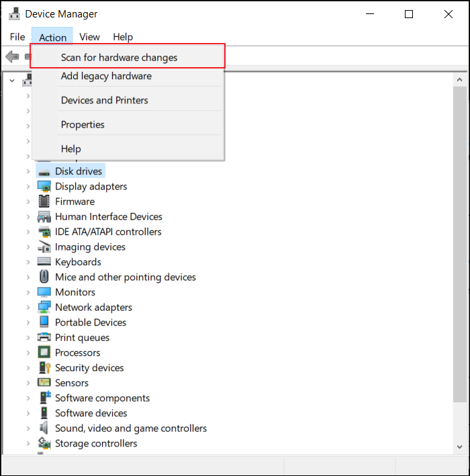Select the Print queues label
The width and height of the screenshot is (470, 476).
click(x=83, y=338)
